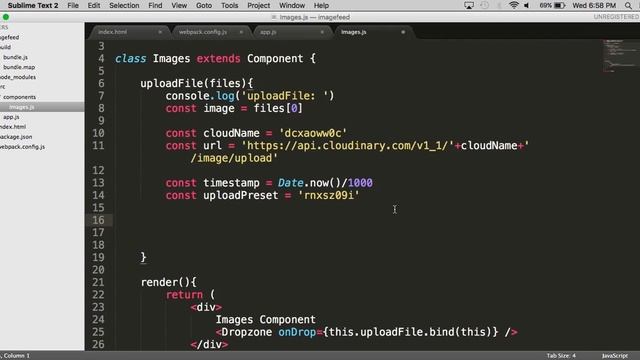Close the index.html tab
Screen dimensions: 640x360
(160, 32)
